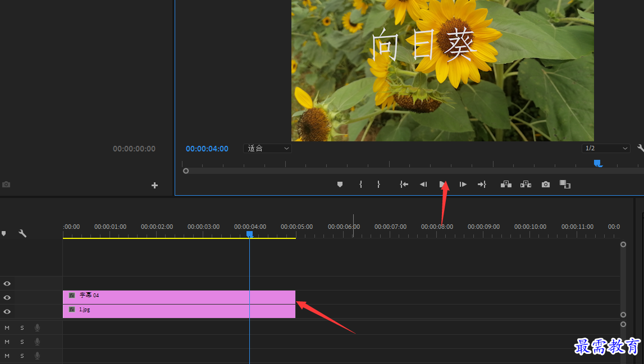Click ruler at 00:00:01:00
The height and width of the screenshot is (364, 644).
tap(110, 227)
